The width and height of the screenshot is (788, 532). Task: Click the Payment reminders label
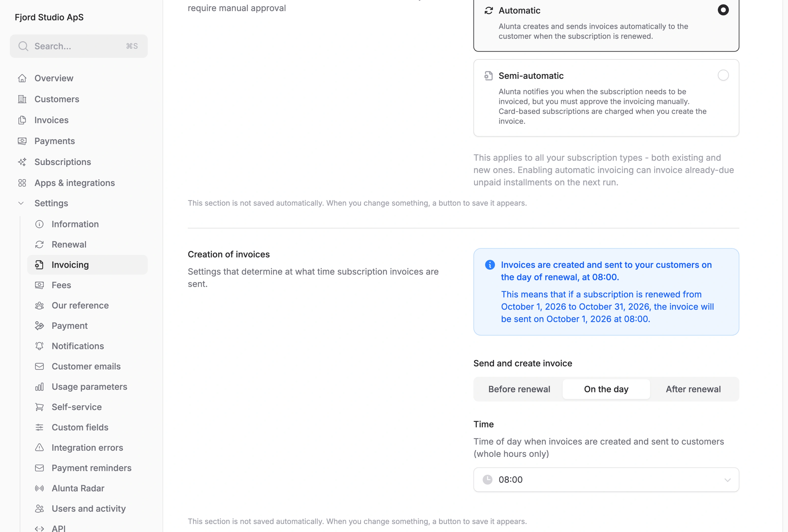click(x=92, y=468)
